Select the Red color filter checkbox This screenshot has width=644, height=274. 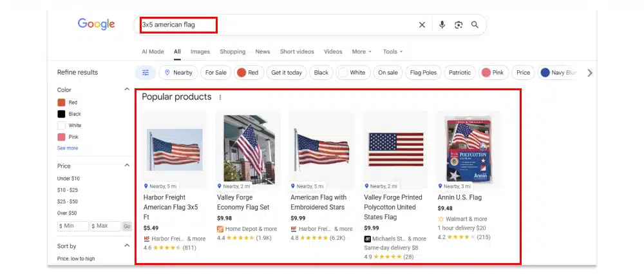point(62,103)
